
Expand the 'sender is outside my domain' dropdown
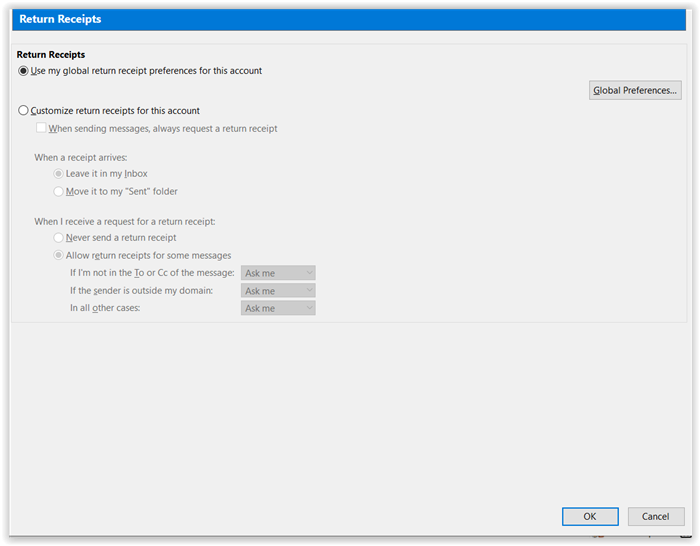tap(278, 291)
